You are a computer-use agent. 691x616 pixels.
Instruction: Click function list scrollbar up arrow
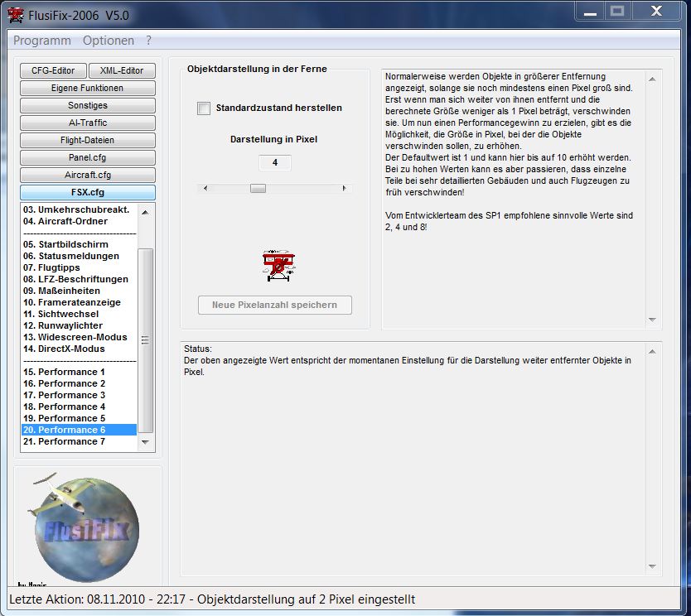[x=146, y=212]
